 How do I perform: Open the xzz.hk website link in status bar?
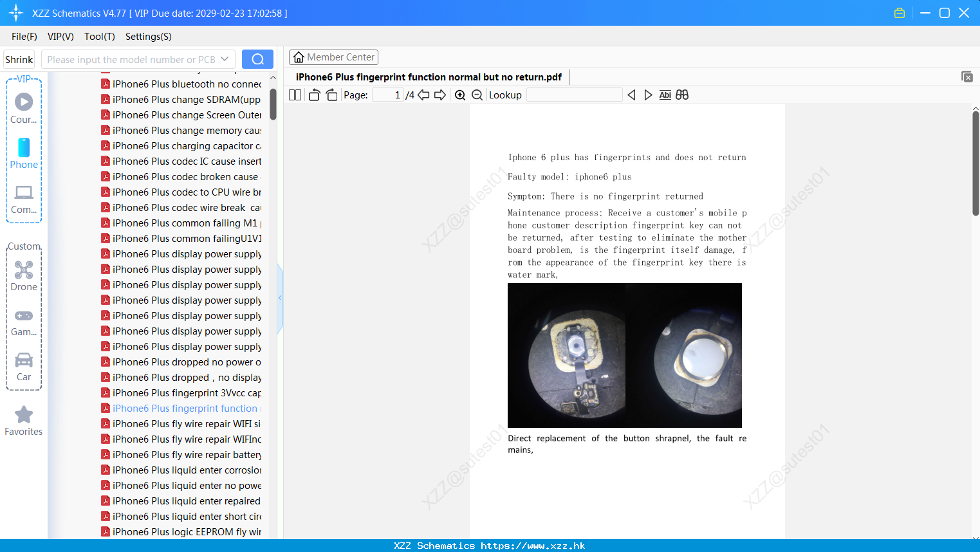533,546
